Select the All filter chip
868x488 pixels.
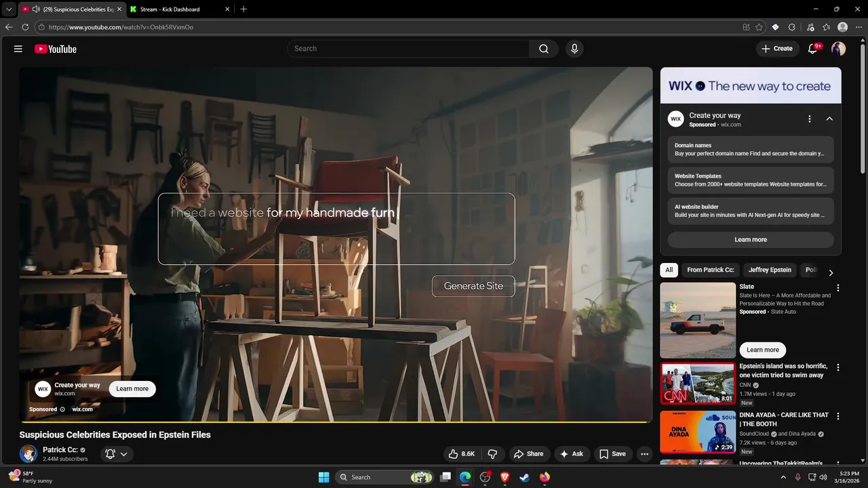point(669,270)
